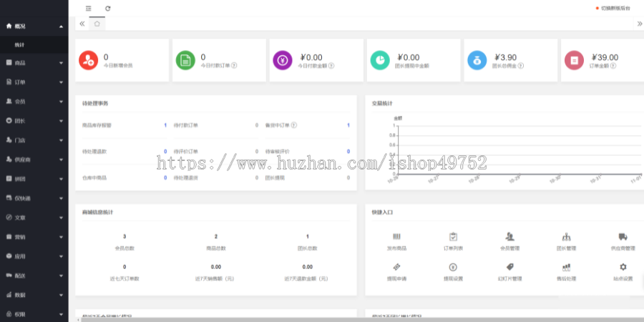The height and width of the screenshot is (322, 644).
Task: Click the double-right arrow to scroll tabs right
Action: (640, 24)
